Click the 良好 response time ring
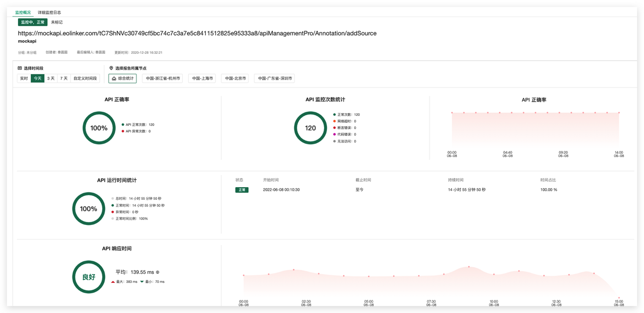Image resolution: width=644 pixels, height=313 pixels. point(89,277)
